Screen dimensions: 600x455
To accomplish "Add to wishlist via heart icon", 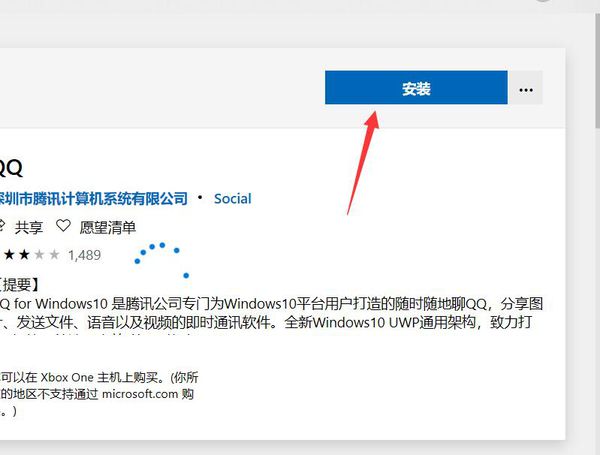I will [x=63, y=226].
